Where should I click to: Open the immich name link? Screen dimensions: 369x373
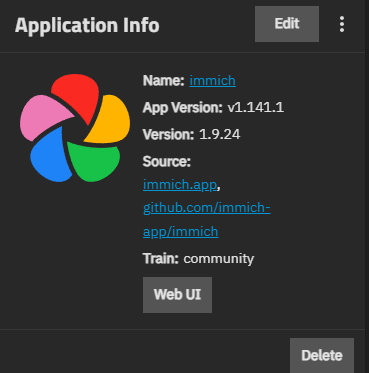212,81
